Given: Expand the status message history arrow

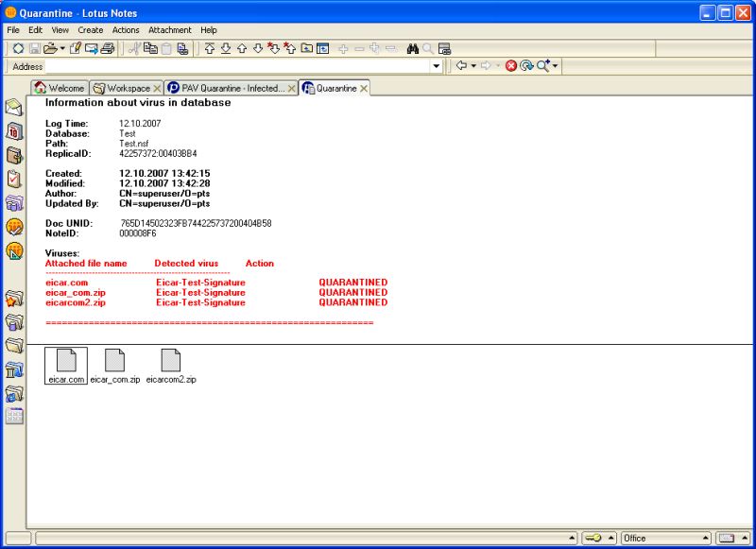Looking at the screenshot, I should 572,538.
